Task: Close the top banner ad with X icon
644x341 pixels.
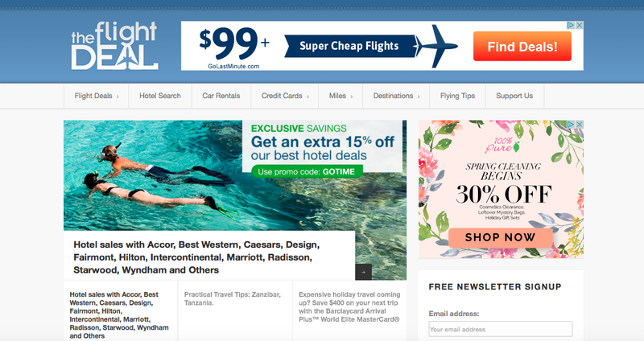Action: [579, 25]
